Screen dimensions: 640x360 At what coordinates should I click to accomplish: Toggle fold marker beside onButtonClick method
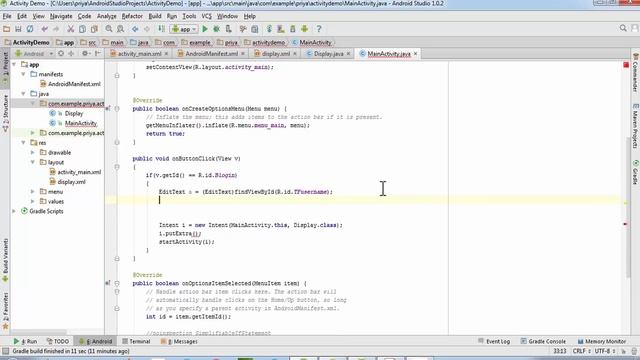117,167
